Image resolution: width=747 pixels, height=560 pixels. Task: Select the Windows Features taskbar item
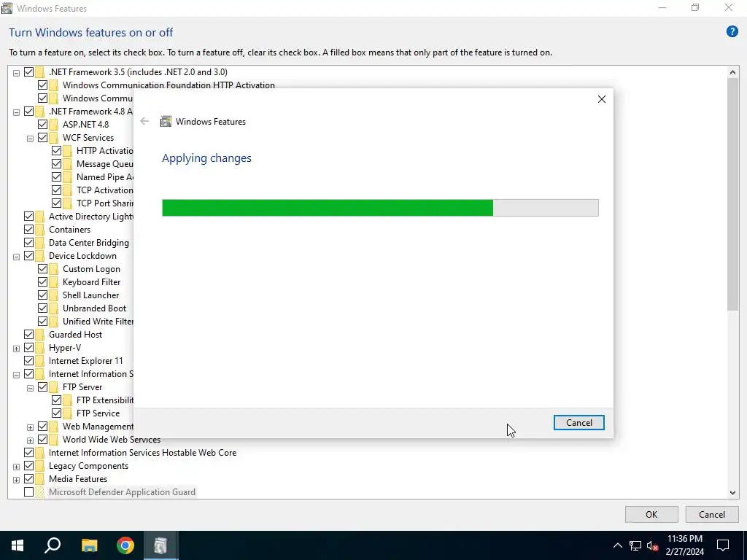click(161, 545)
